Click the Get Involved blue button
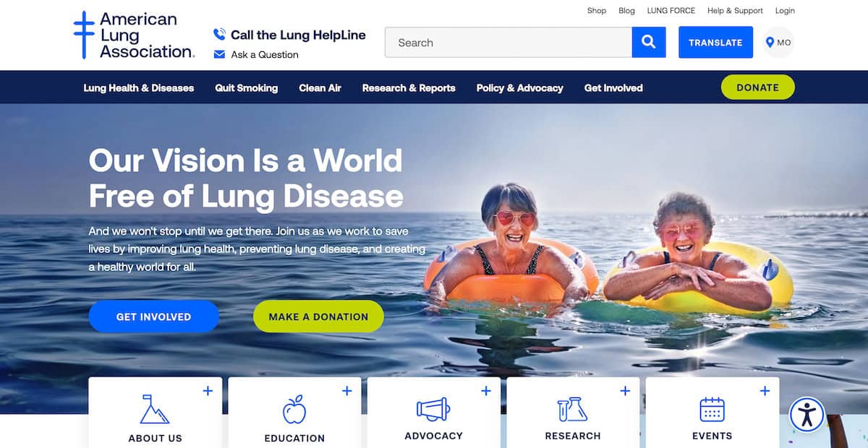The width and height of the screenshot is (868, 448). [153, 316]
